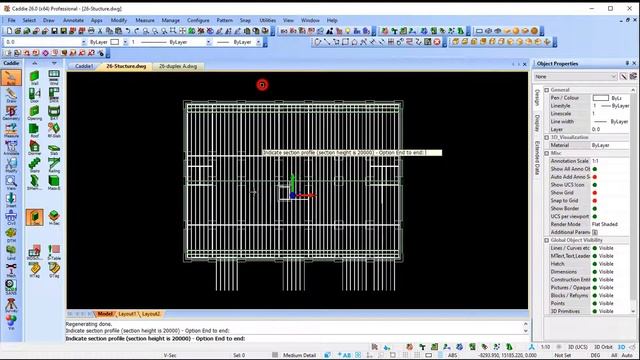
Task: Toggle the Snap to Grid setting
Action: [x=595, y=200]
